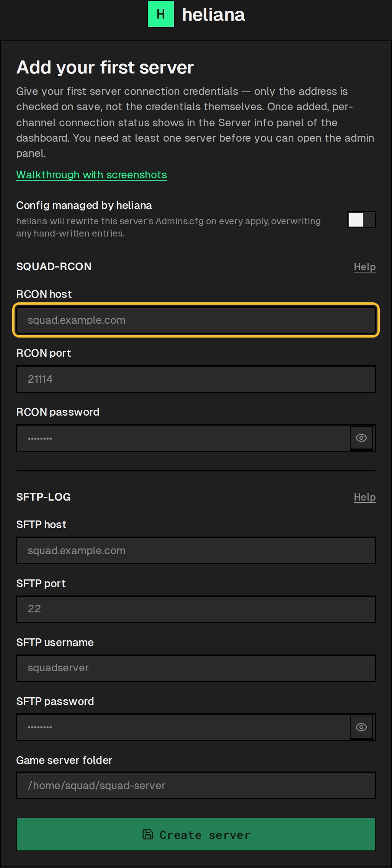Screen dimensions: 392x868
Task: Click the save icon in Create server
Action: [148, 834]
